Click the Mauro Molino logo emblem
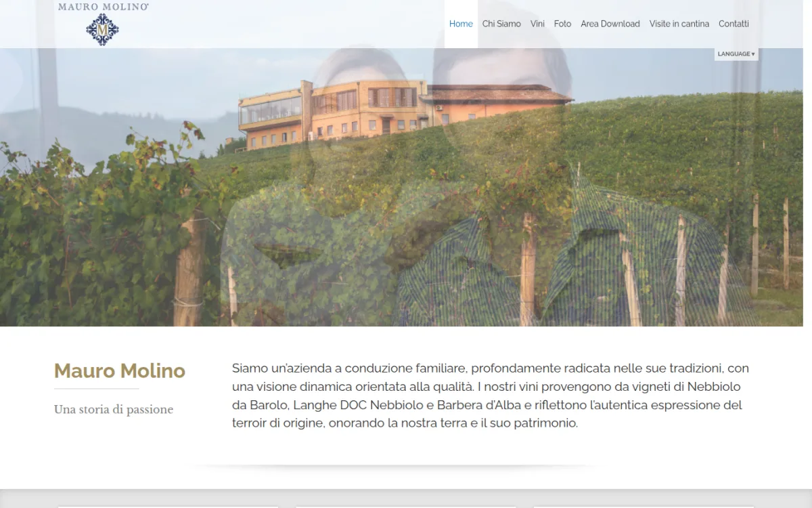This screenshot has width=812, height=508. (x=102, y=30)
